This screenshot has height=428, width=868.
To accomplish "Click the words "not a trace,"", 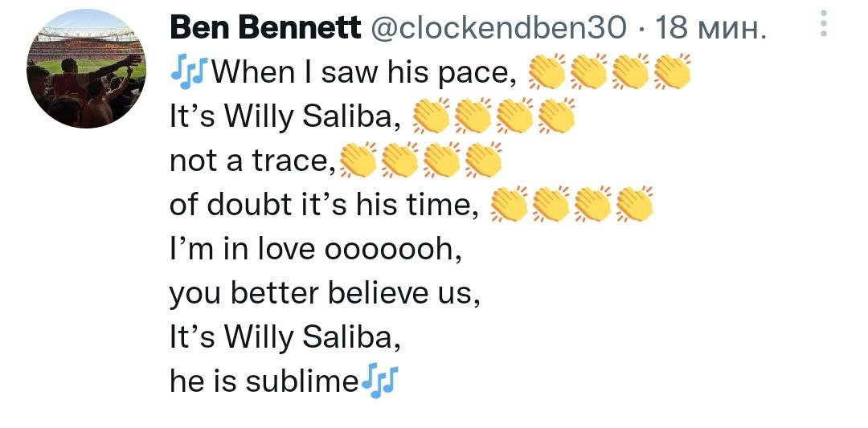I will tap(252, 162).
